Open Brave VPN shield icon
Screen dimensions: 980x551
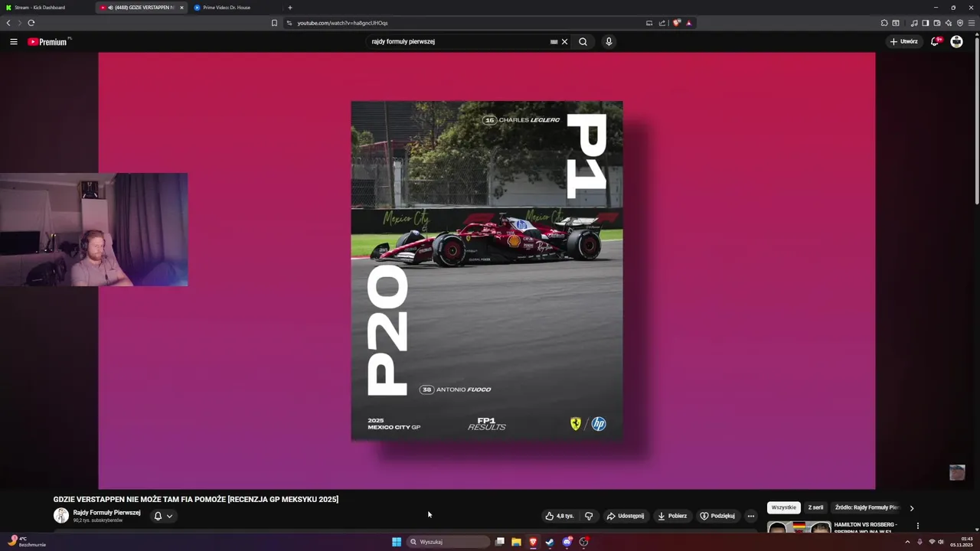pos(960,23)
